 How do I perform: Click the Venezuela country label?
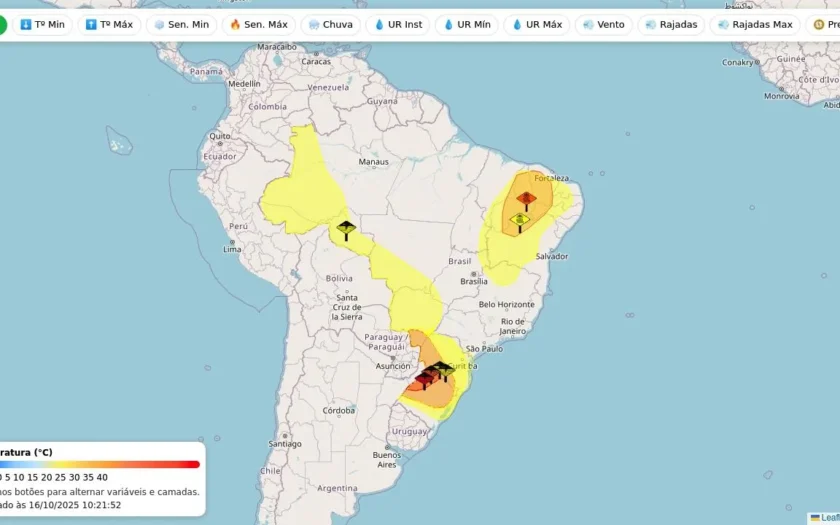(x=328, y=87)
